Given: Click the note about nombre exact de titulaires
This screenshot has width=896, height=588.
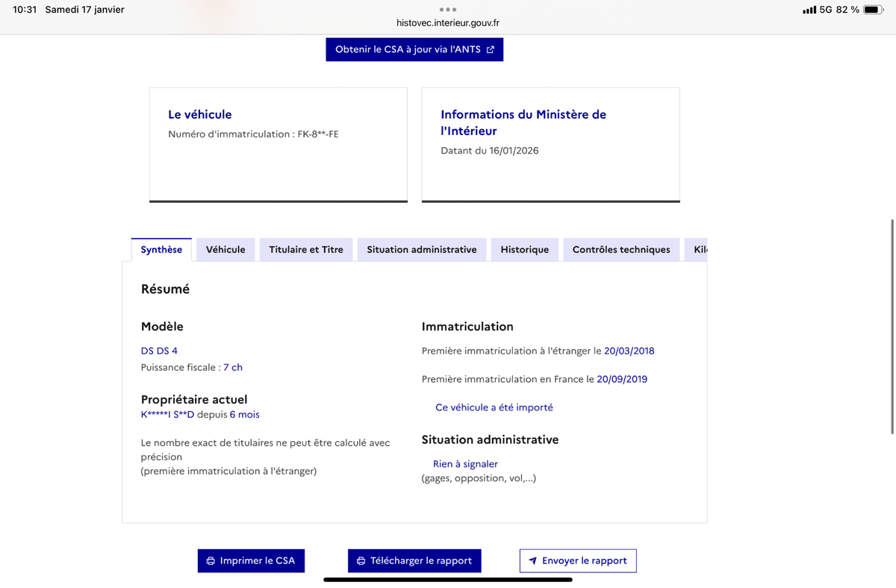Looking at the screenshot, I should click(x=266, y=457).
